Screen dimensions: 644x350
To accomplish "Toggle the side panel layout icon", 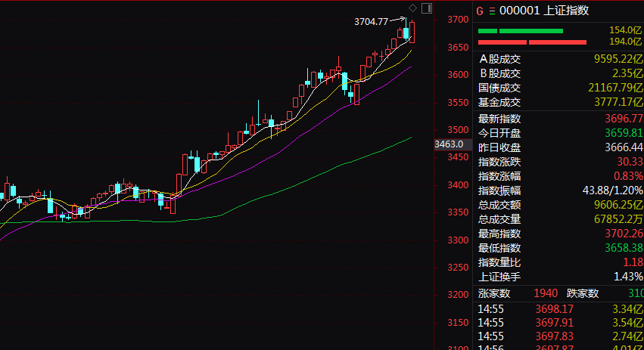I will click(427, 8).
